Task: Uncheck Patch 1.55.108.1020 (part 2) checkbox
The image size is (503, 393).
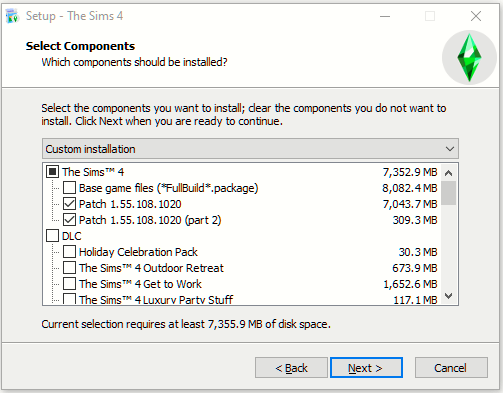Action: click(x=69, y=220)
